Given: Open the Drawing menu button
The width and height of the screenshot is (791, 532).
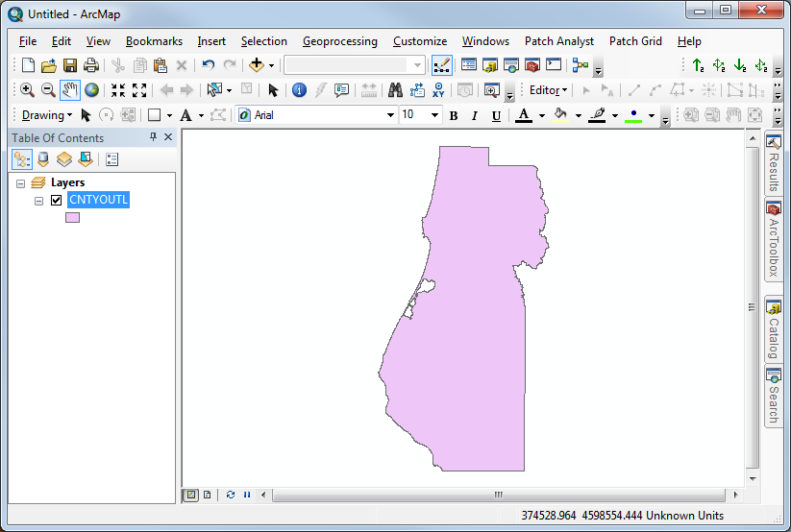Looking at the screenshot, I should click(46, 115).
